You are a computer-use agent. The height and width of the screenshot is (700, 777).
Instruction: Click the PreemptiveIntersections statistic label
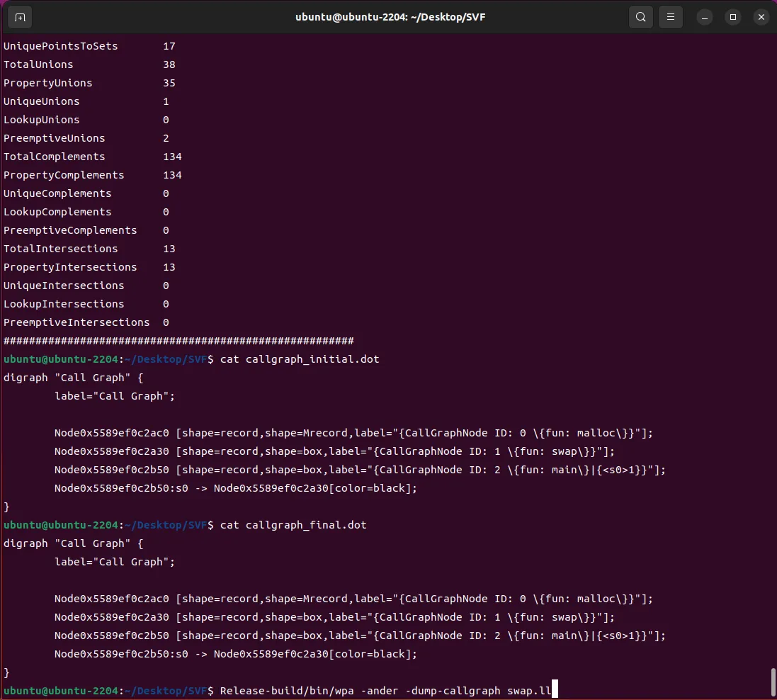(x=76, y=322)
